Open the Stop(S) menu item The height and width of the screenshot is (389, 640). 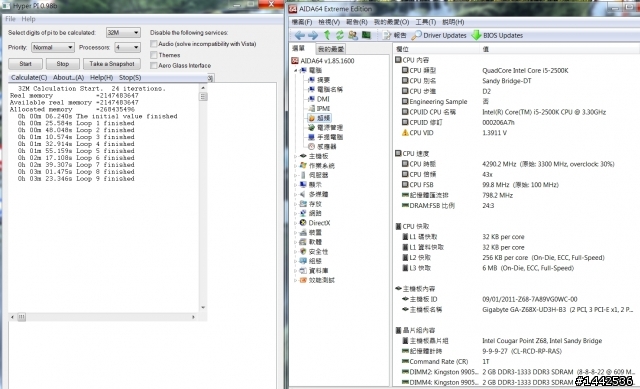[x=130, y=78]
